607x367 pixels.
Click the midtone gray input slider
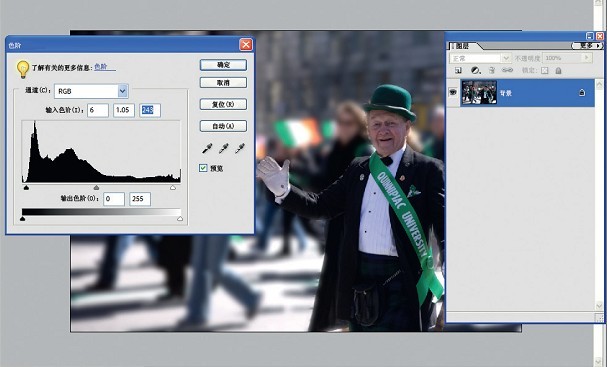point(96,188)
